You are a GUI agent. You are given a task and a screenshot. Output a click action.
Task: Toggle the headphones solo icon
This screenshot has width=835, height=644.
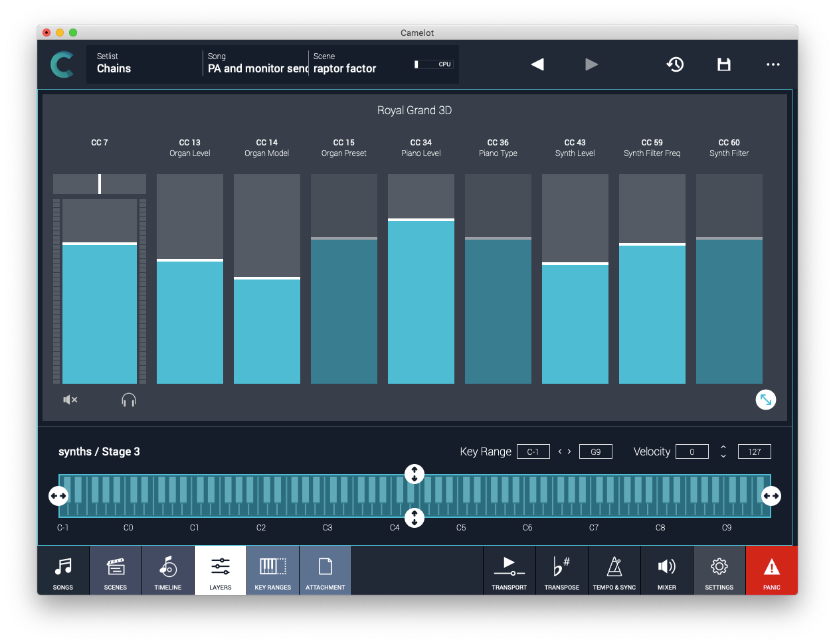[x=129, y=400]
